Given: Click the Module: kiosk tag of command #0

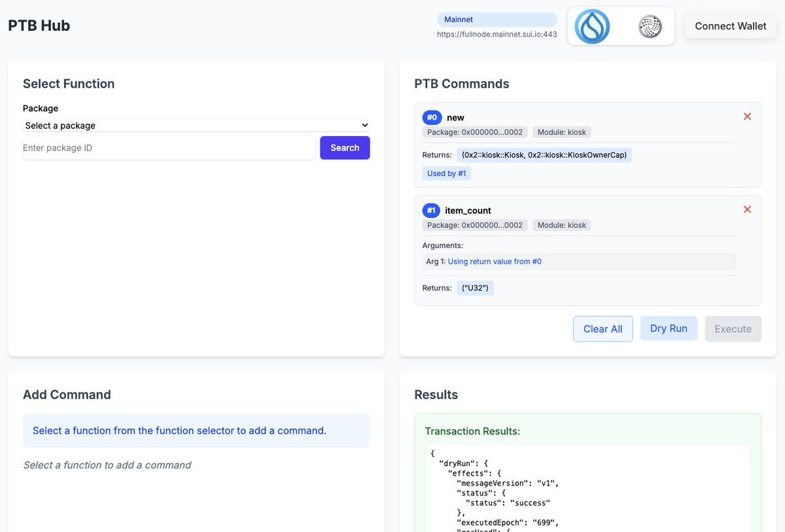Looking at the screenshot, I should coord(562,132).
